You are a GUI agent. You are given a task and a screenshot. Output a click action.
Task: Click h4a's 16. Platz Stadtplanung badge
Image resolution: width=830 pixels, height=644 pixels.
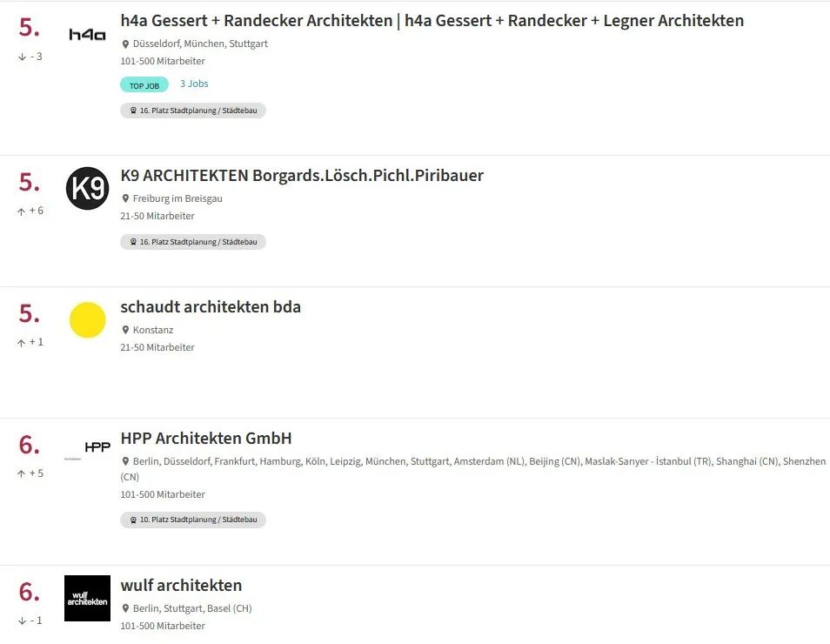coord(193,111)
